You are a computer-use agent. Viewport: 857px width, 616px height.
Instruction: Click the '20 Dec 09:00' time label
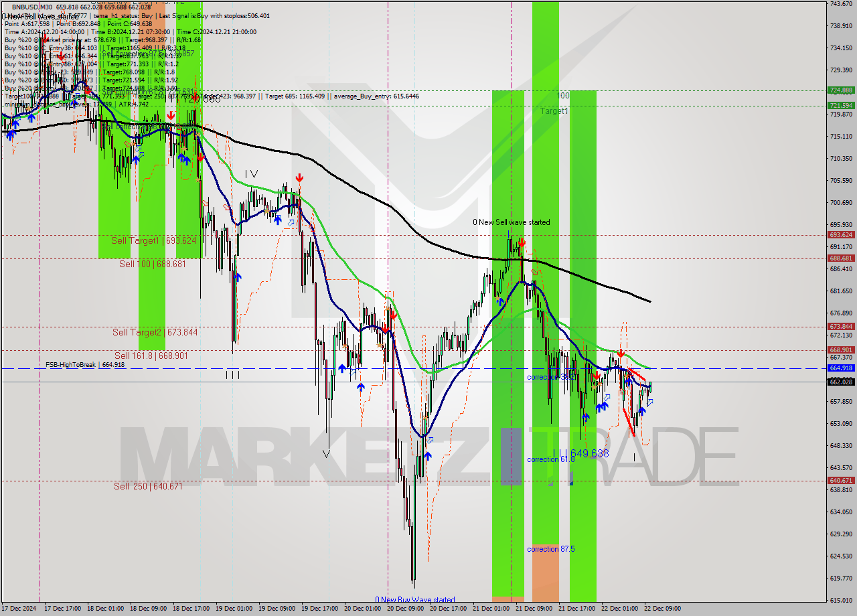[406, 609]
